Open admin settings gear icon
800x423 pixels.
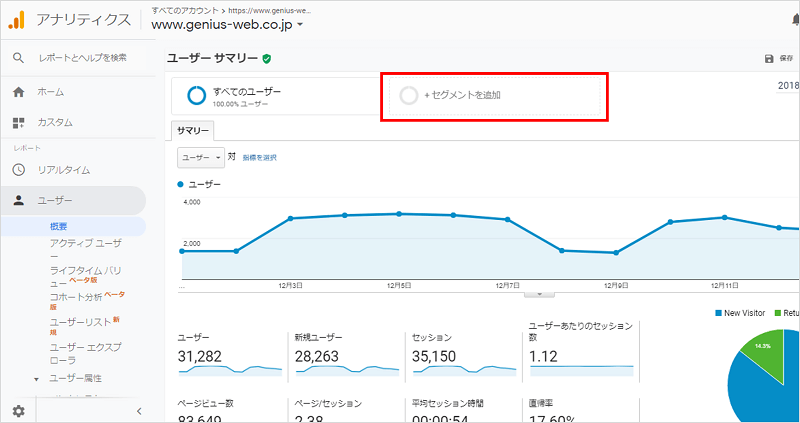[18, 411]
